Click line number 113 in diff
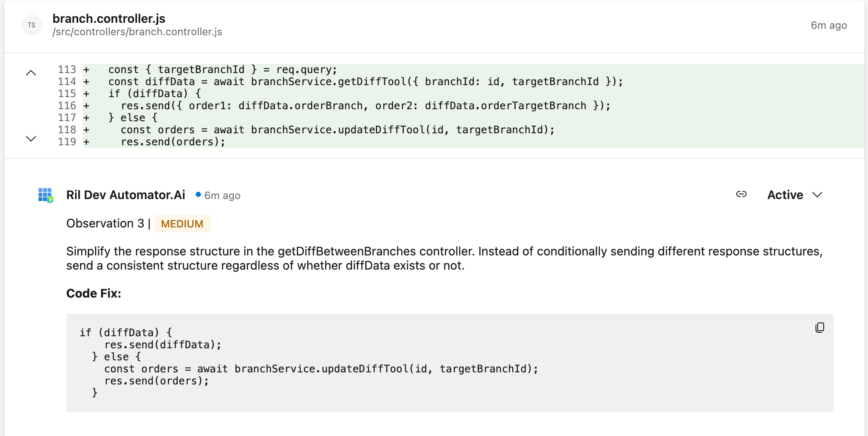 pyautogui.click(x=67, y=70)
